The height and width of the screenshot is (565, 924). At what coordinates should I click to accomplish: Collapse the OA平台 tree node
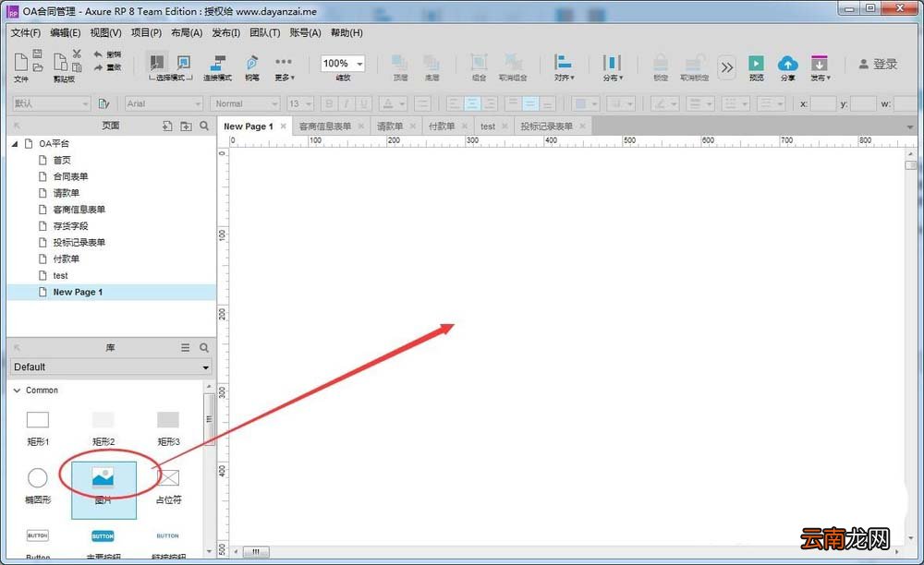(x=16, y=144)
